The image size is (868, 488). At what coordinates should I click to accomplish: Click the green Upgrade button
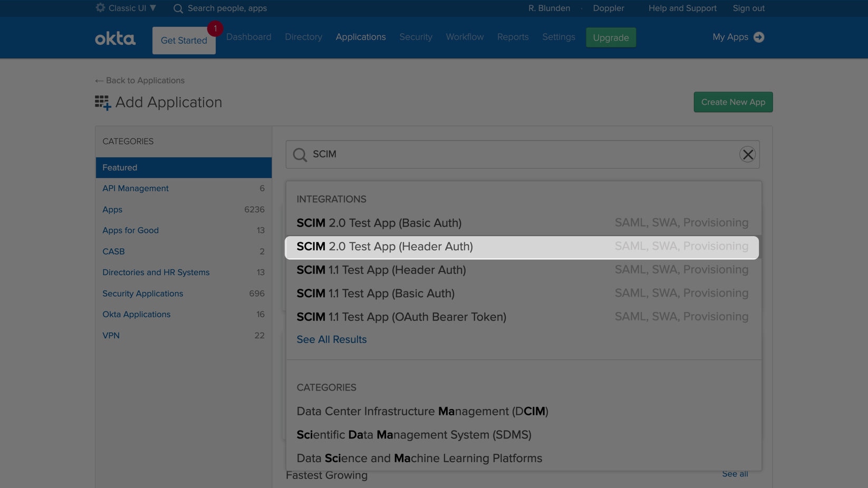coord(611,37)
